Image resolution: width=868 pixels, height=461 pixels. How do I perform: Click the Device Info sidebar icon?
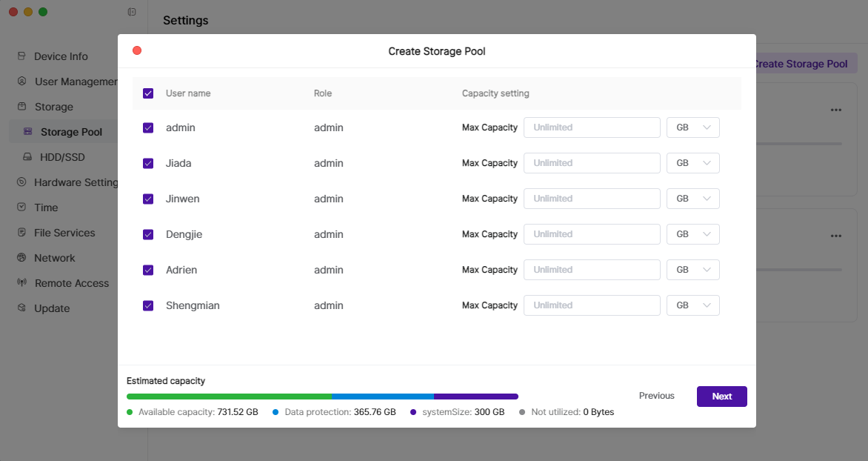[21, 56]
